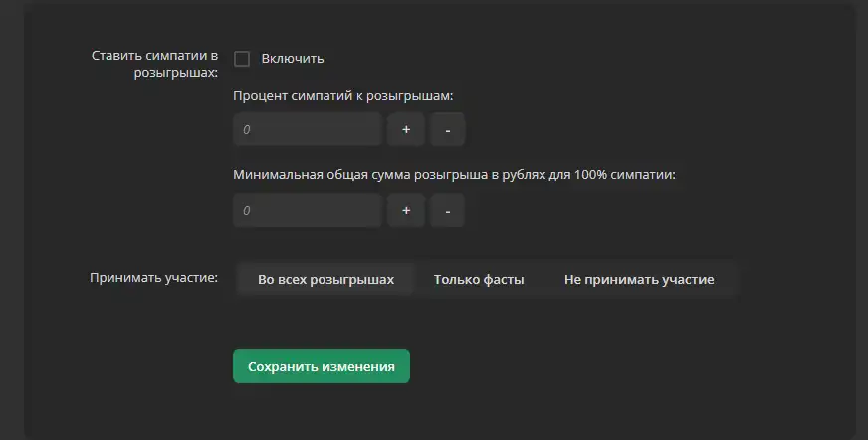Decrease minimum giveaway sum with minus button
This screenshot has width=868, height=440.
coord(447,210)
